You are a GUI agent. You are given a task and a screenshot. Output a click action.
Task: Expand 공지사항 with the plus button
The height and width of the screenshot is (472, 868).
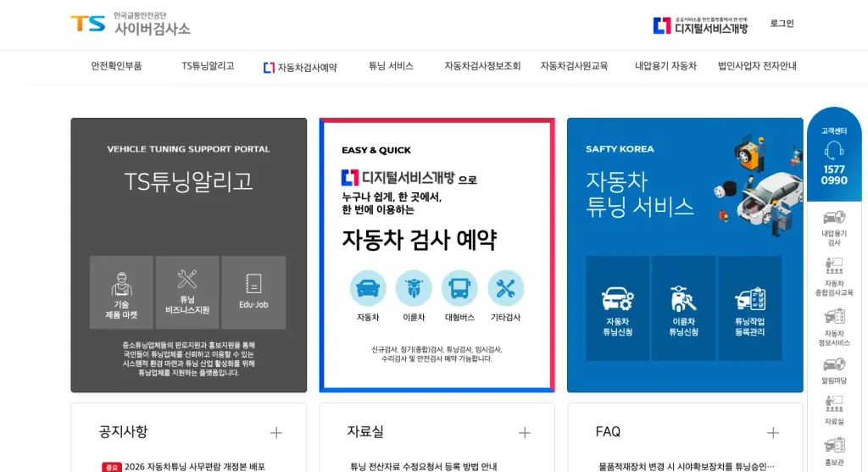point(275,433)
